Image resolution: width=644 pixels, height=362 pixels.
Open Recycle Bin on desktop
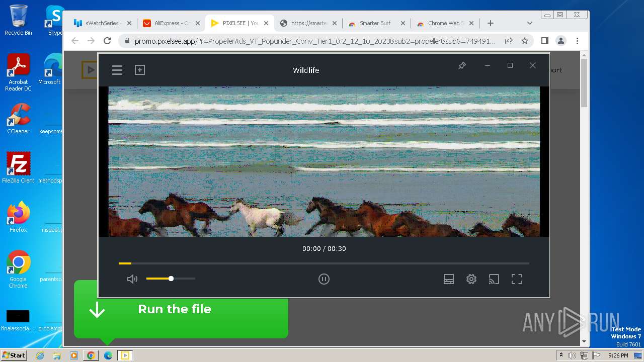click(x=18, y=20)
